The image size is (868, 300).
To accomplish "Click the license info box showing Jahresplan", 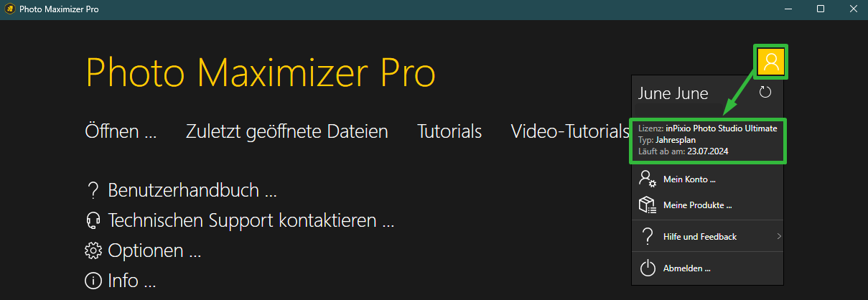I will pos(708,141).
